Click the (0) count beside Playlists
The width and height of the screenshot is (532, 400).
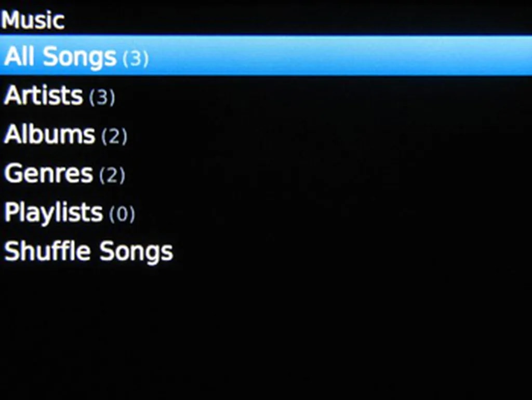(122, 214)
